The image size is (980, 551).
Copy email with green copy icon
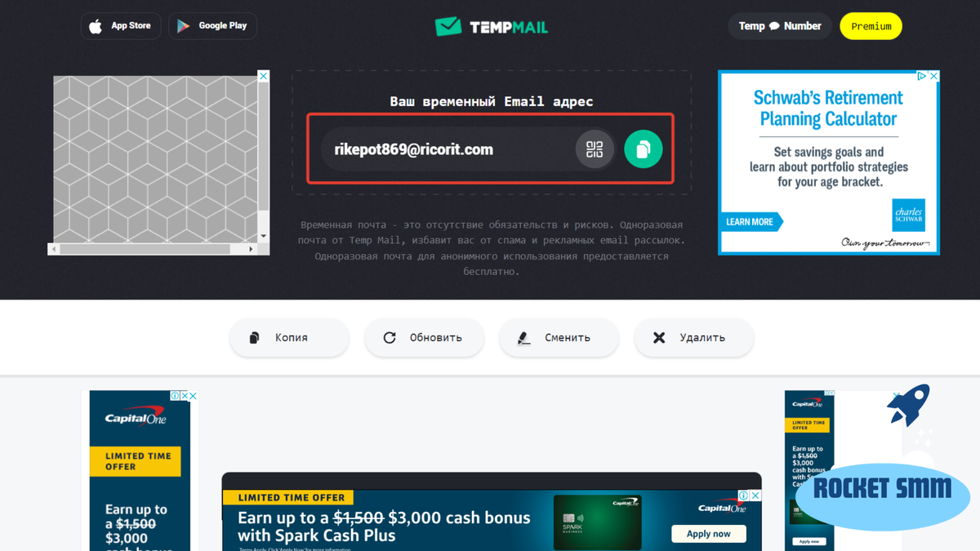click(643, 149)
